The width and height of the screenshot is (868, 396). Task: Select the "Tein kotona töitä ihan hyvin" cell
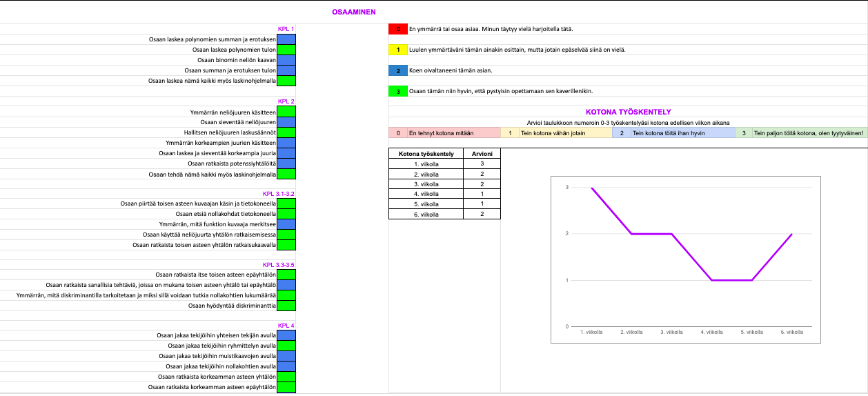[x=682, y=133]
